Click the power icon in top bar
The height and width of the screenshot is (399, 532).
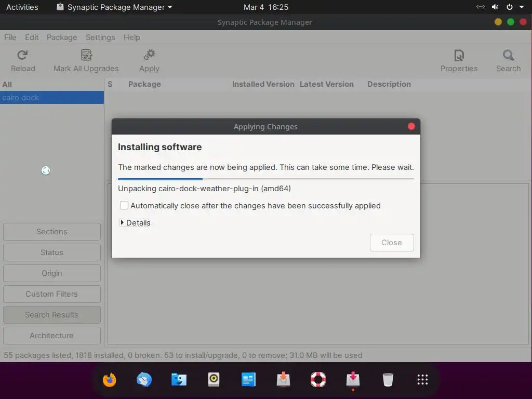coord(509,7)
